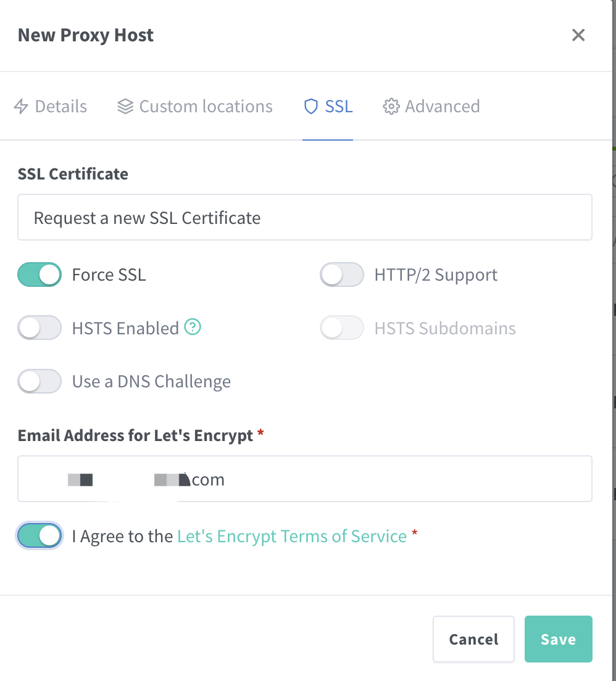Close the New Proxy Host dialog
Image resolution: width=616 pixels, height=681 pixels.
(578, 35)
